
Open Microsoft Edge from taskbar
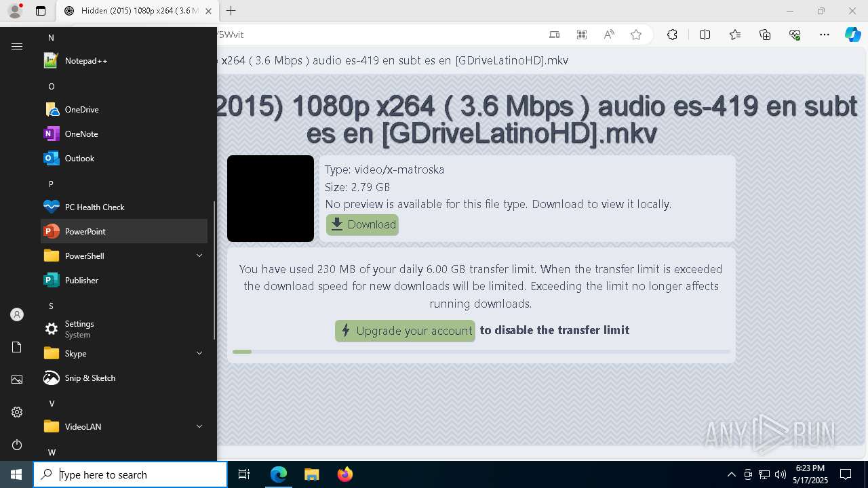[x=279, y=474]
